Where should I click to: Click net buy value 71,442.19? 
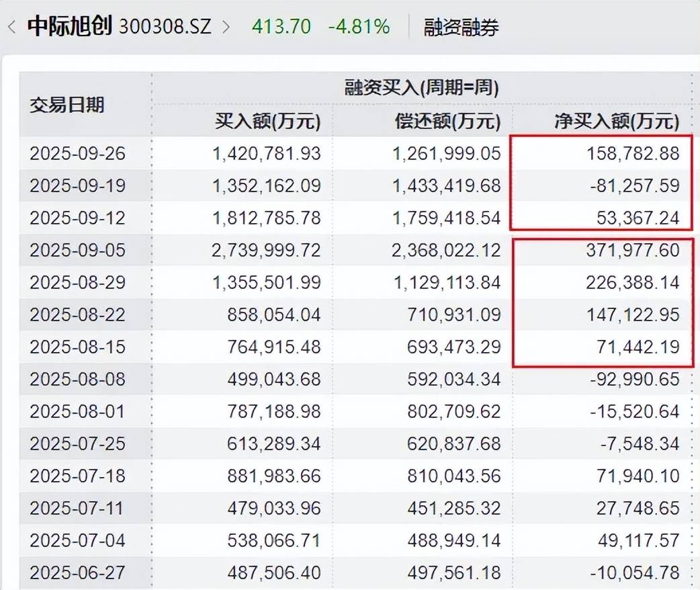tap(638, 347)
